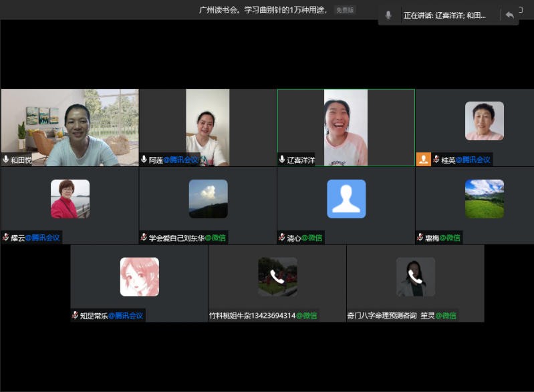Click the return arrow in speaking bar
534x392 pixels.
509,15
